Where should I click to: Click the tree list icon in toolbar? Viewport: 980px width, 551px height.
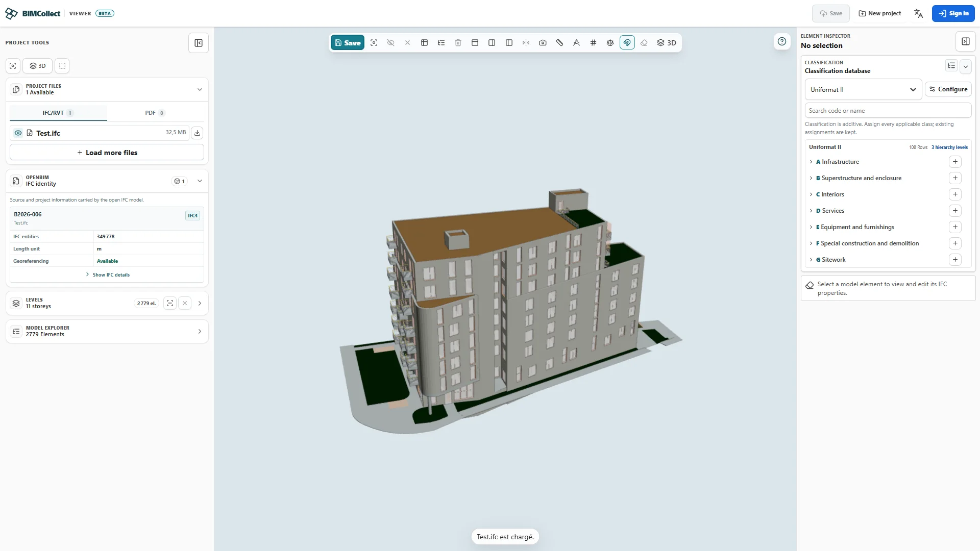pos(441,43)
